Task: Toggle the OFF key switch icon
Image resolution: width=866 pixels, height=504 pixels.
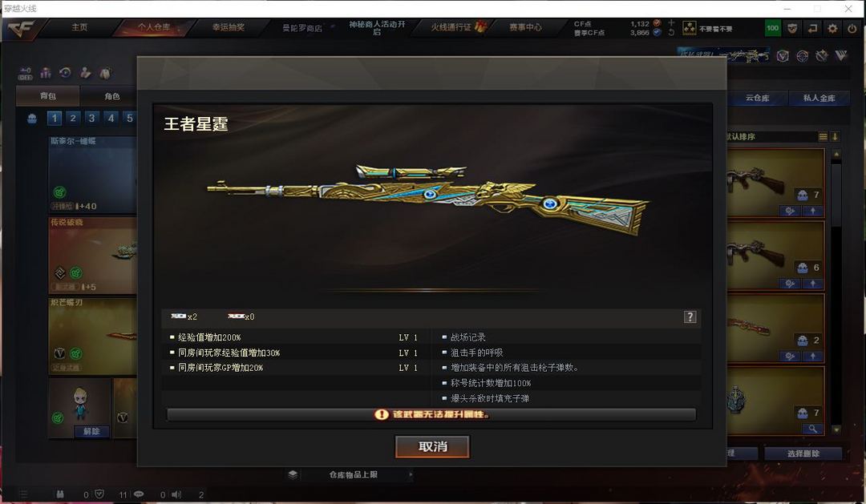Action: (x=26, y=74)
